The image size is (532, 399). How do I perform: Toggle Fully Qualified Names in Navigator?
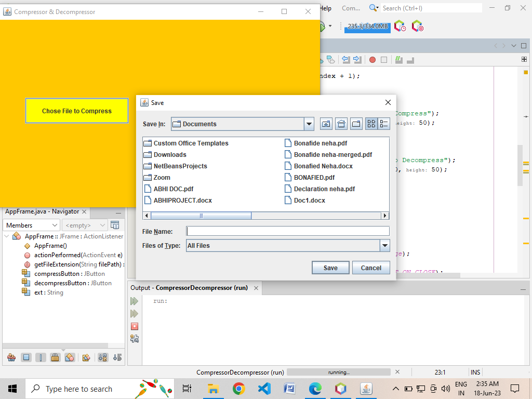click(86, 357)
